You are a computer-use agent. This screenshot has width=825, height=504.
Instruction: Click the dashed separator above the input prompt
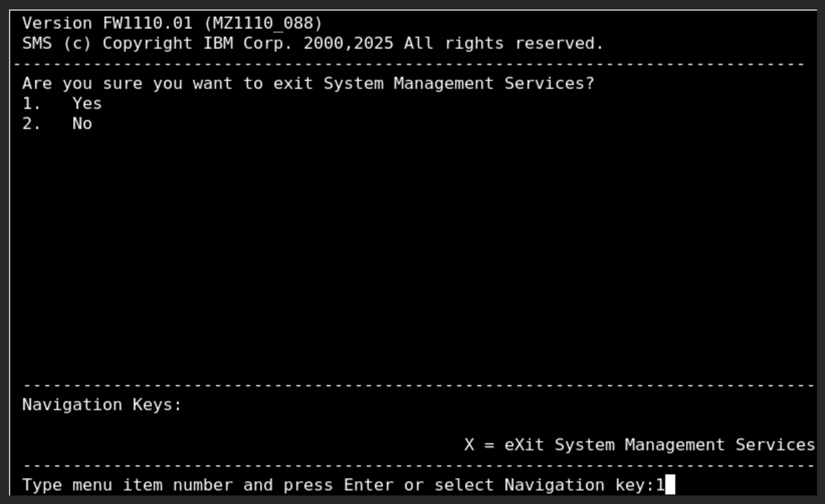tap(419, 465)
